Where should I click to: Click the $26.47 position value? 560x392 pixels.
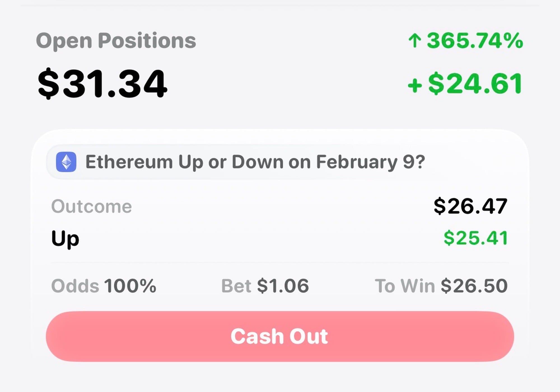[470, 206]
